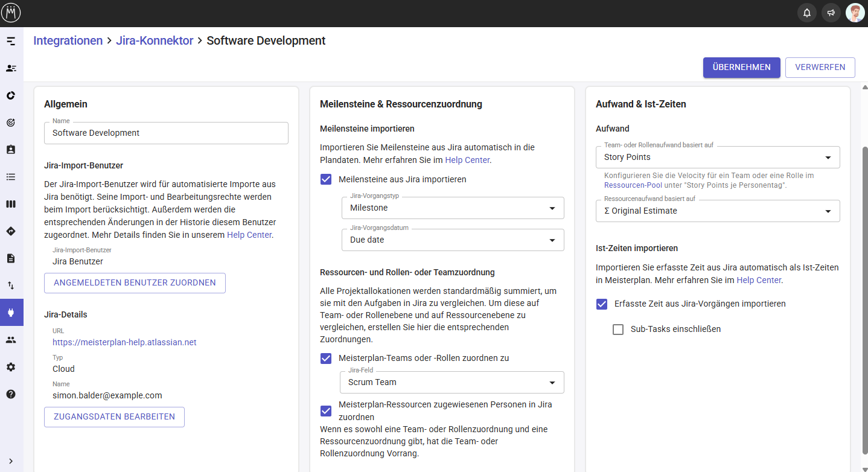Click the Jira-Details subheading
Image resolution: width=868 pixels, height=472 pixels.
pyautogui.click(x=66, y=314)
